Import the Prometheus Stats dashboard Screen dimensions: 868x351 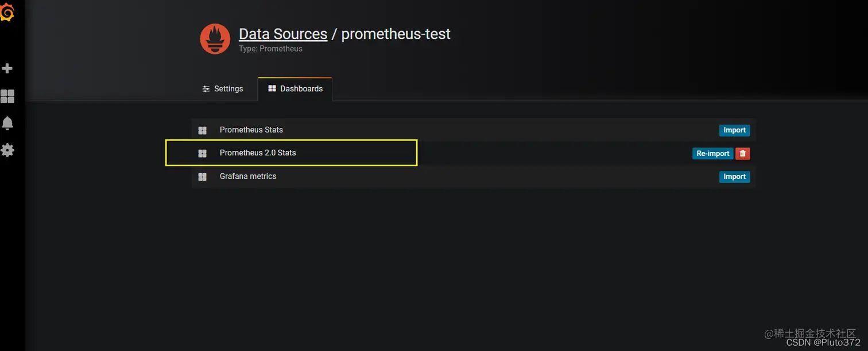(734, 130)
